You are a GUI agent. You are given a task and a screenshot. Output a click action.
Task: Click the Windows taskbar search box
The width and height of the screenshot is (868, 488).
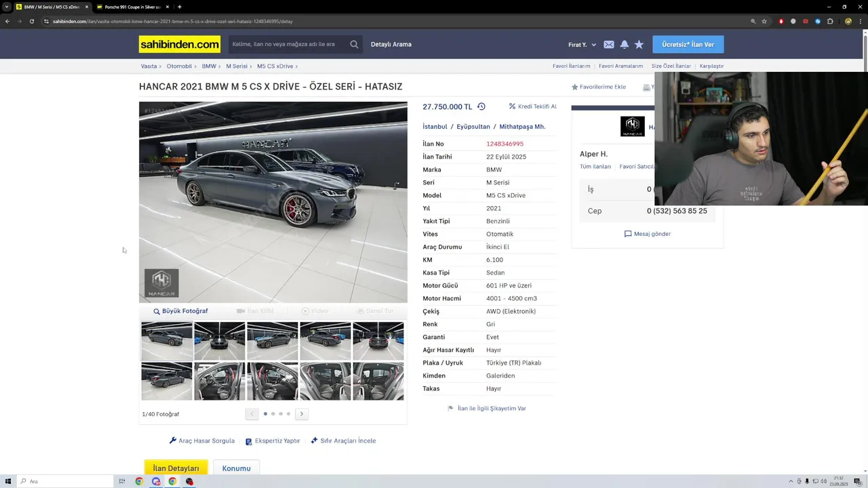(x=64, y=481)
